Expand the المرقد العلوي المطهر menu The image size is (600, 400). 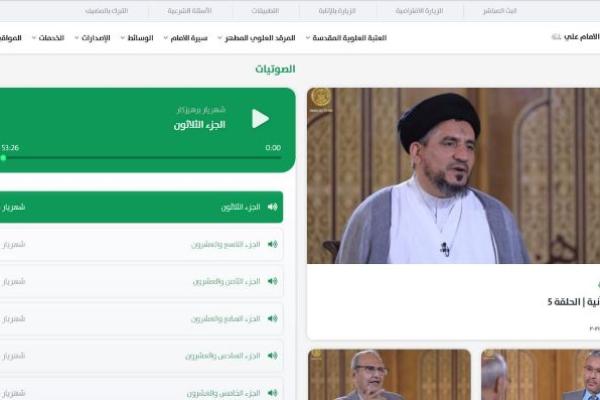click(256, 38)
